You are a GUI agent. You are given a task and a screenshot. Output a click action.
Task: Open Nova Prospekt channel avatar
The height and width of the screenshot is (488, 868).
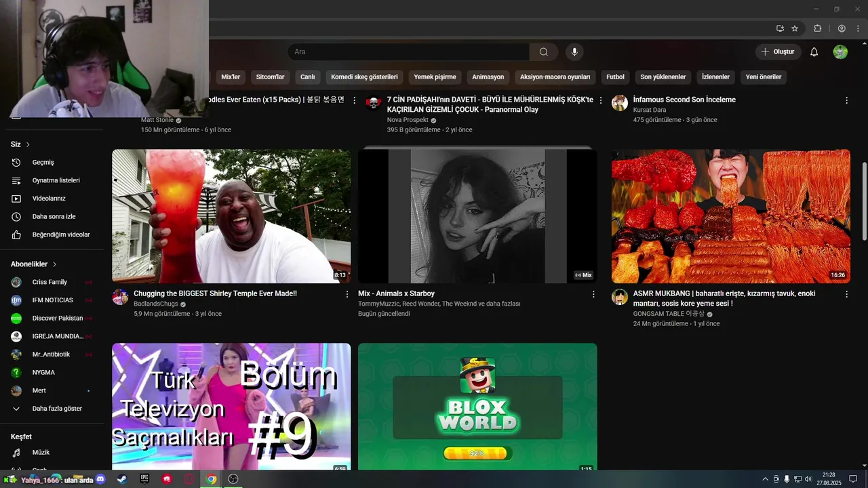click(x=373, y=103)
